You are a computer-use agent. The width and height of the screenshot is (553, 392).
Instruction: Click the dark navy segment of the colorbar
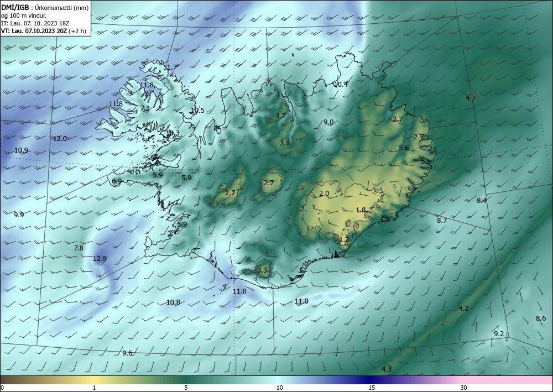371,380
